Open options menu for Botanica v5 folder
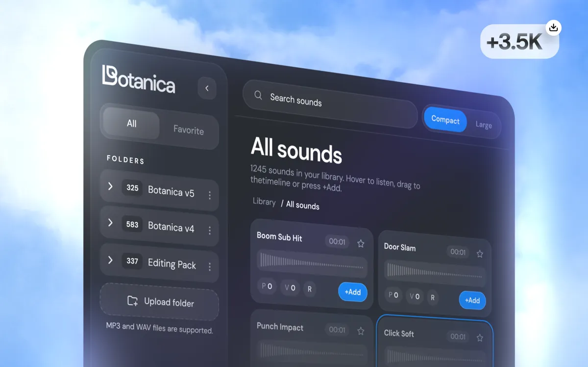Image resolution: width=588 pixels, height=367 pixels. 210,195
